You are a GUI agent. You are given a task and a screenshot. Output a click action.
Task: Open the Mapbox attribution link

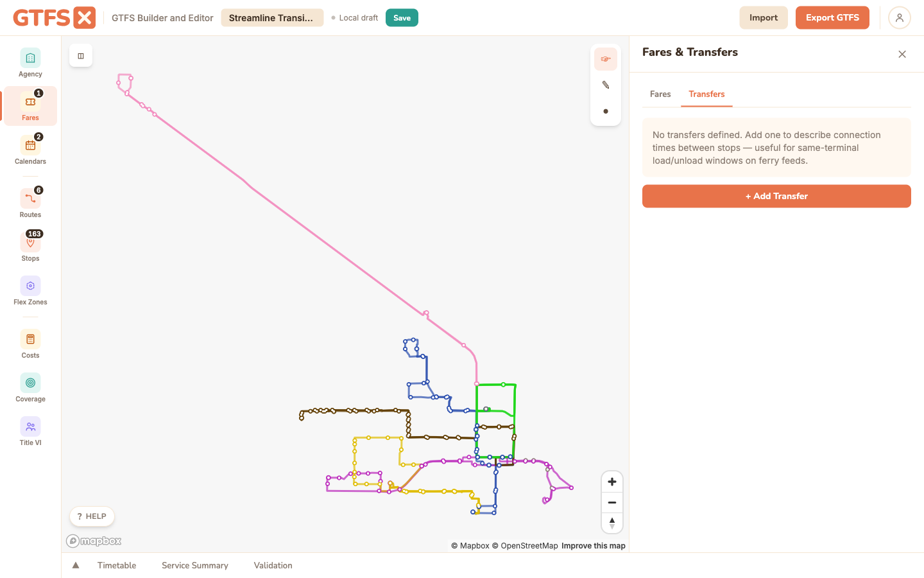[x=470, y=546]
